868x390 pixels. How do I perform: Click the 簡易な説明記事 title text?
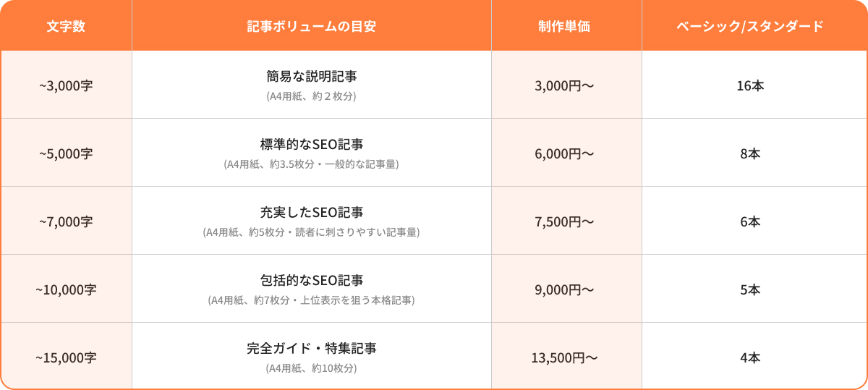point(311,76)
